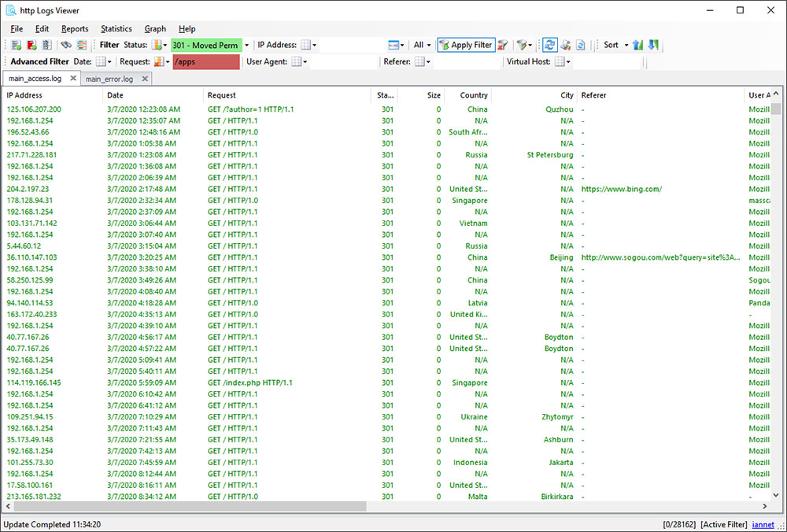Click the reload document icon
This screenshot has height=532, width=787.
pos(580,45)
